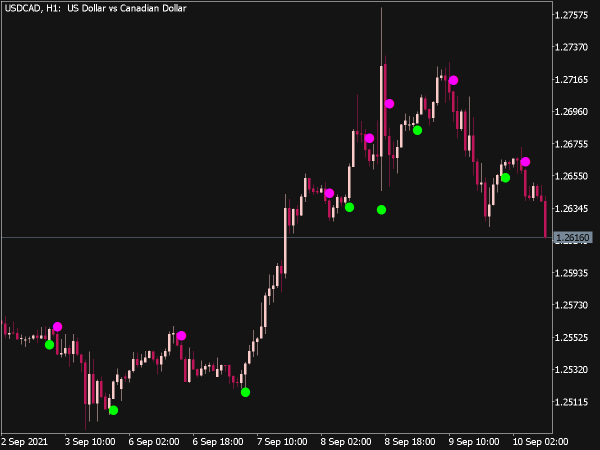Click the highest magenta signal dot on the chart

point(453,80)
